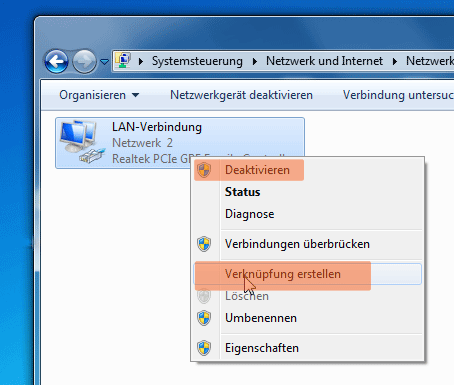
Task: Open the recent pages dropdown arrow
Action: click(x=104, y=62)
